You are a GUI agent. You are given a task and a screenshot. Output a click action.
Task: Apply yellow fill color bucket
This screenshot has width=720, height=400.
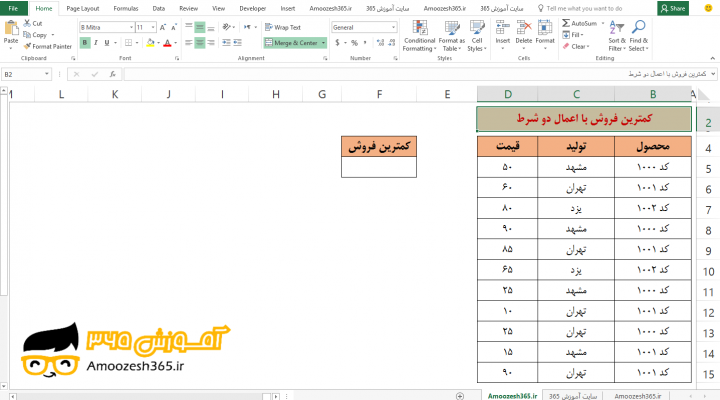[x=150, y=43]
